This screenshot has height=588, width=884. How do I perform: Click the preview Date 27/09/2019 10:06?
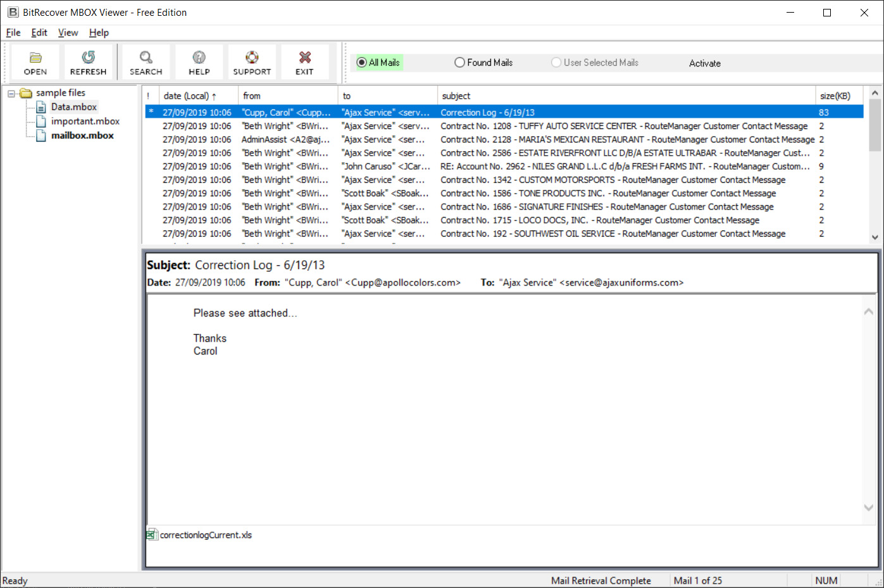tap(210, 283)
